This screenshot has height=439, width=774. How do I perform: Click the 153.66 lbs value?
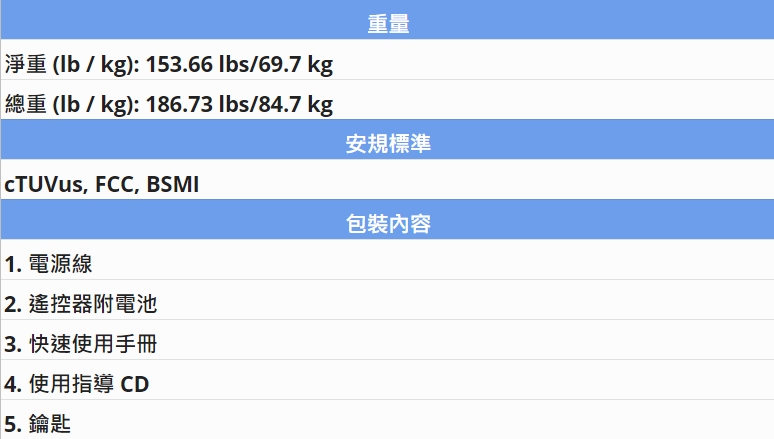point(197,65)
